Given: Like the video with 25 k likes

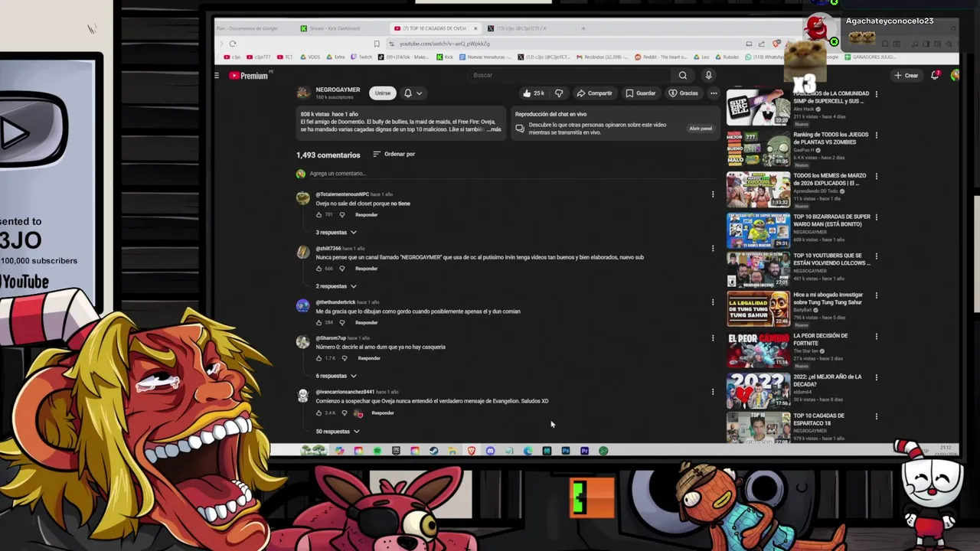Looking at the screenshot, I should [x=534, y=93].
